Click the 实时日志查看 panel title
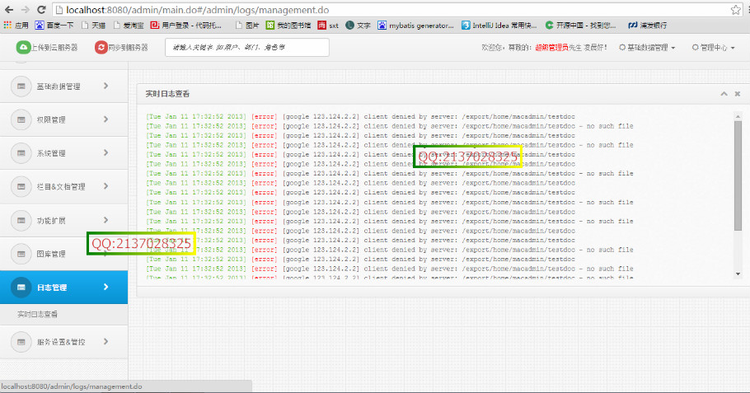 click(167, 94)
